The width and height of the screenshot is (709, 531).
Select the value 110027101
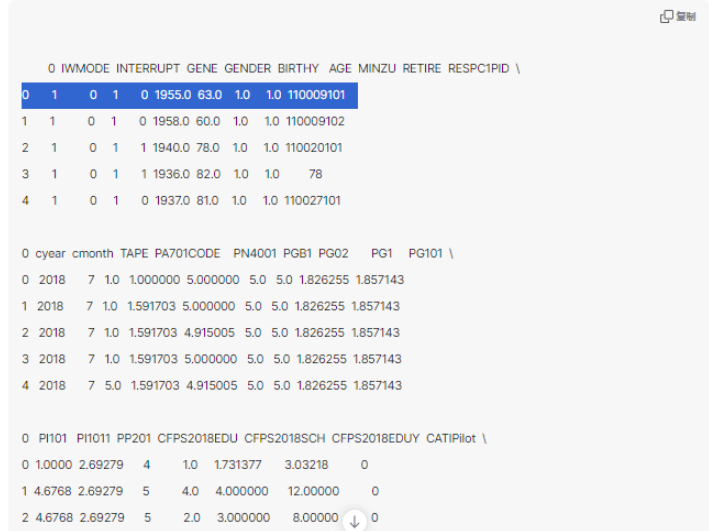click(312, 200)
